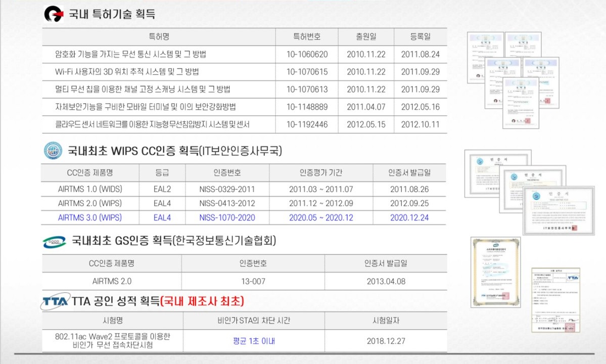The height and width of the screenshot is (364, 606).
Task: Select the 등록일 column header
Action: coord(420,37)
